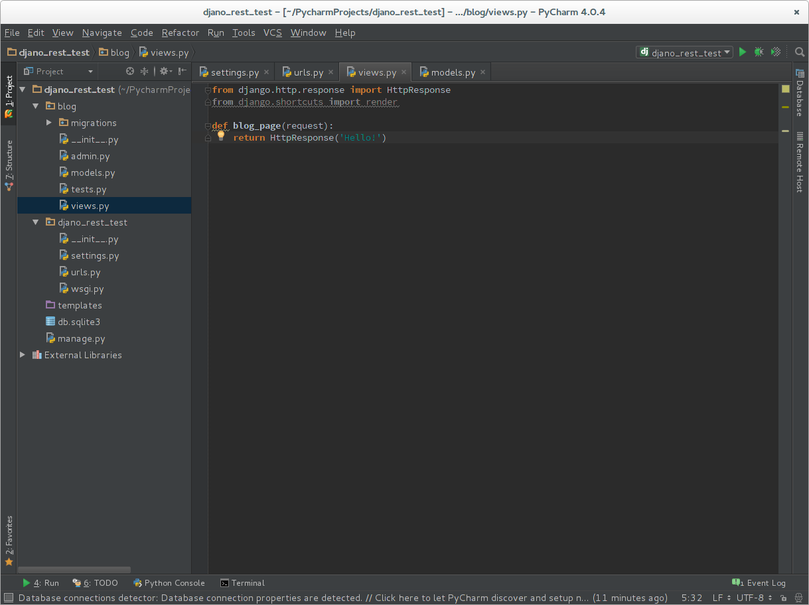Open tests.py in blog folder
The width and height of the screenshot is (809, 605).
(x=83, y=189)
